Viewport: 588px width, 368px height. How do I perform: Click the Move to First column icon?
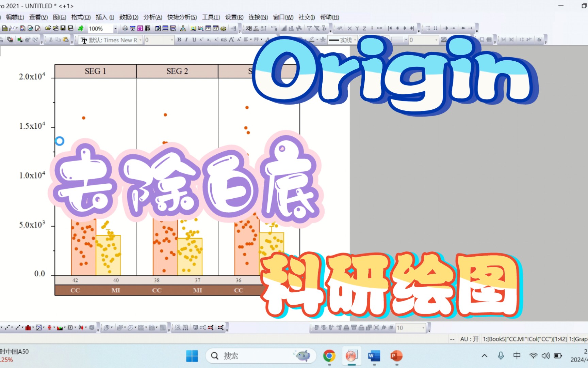point(390,28)
